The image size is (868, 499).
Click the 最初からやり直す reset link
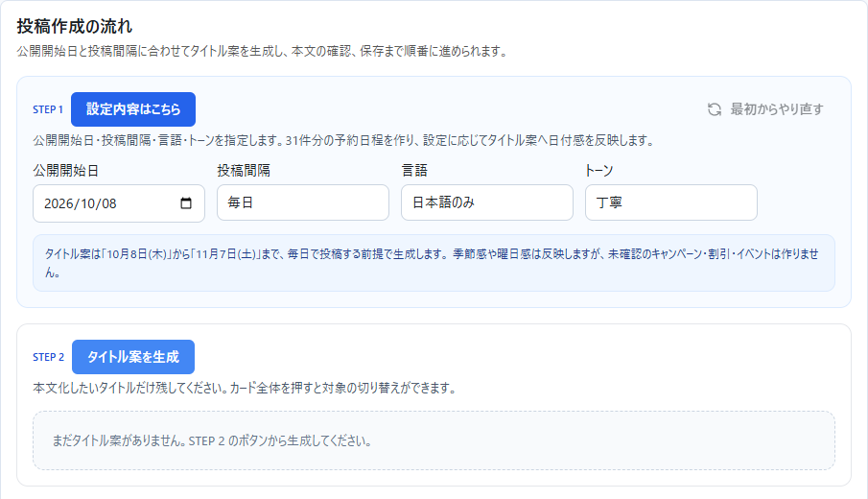[765, 109]
